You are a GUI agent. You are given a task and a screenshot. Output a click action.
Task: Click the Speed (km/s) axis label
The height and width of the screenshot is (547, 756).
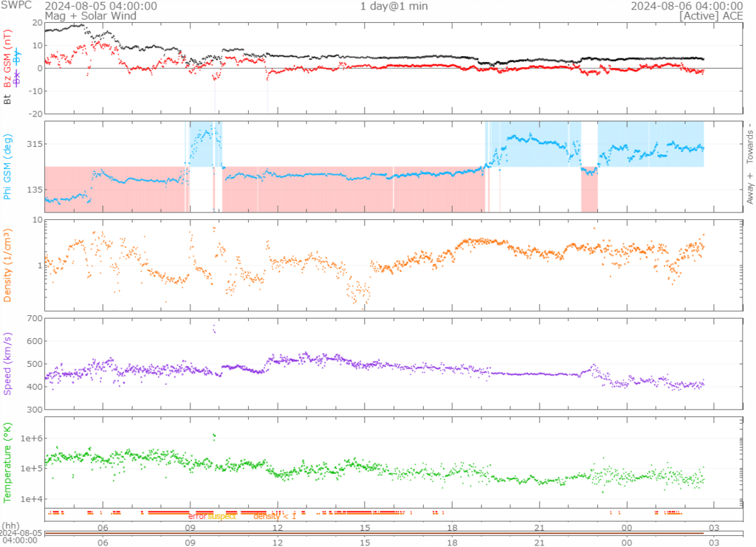7,364
